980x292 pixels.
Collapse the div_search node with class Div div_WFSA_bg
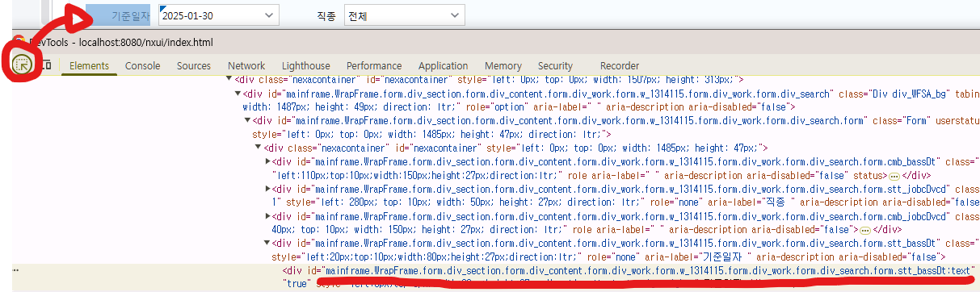(238, 94)
